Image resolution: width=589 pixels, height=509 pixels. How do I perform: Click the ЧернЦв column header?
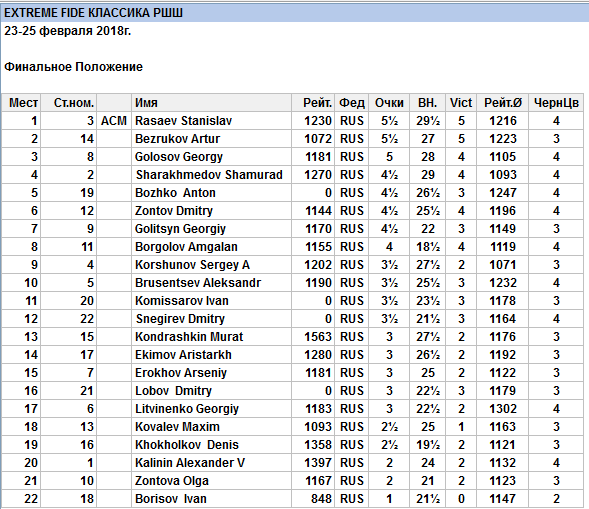click(556, 103)
